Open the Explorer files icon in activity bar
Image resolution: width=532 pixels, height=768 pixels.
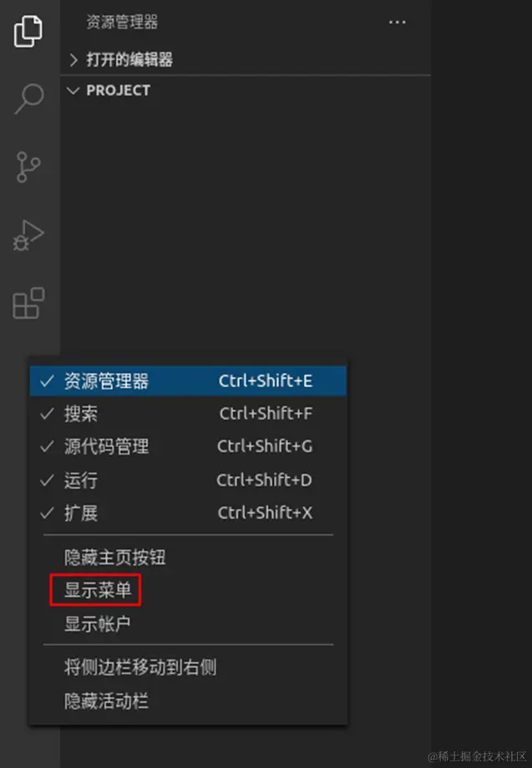tap(28, 32)
